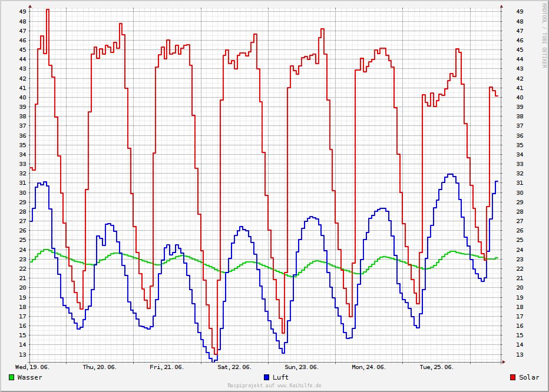This screenshot has width=549, height=392.
Task: Select the Wasser legend label
Action: 29,377
